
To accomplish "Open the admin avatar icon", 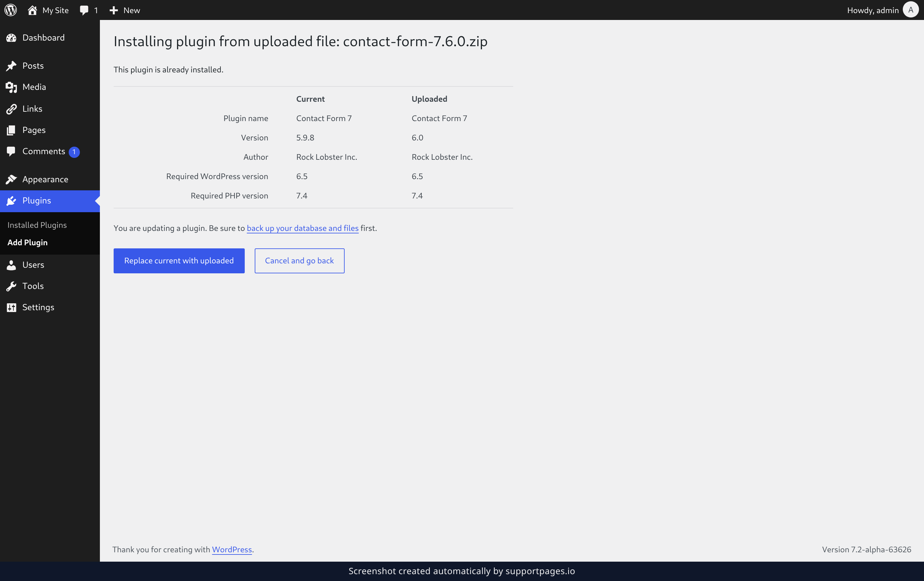I will tap(911, 10).
